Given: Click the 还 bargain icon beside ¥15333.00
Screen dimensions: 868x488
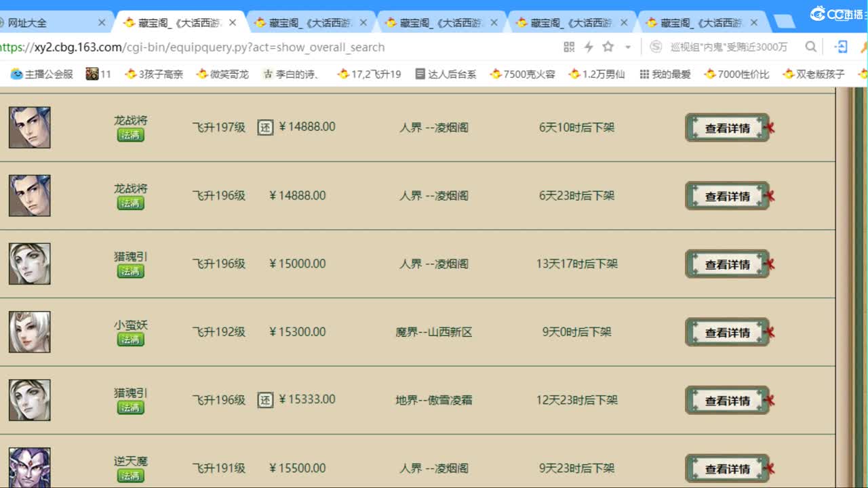Looking at the screenshot, I should tap(265, 400).
